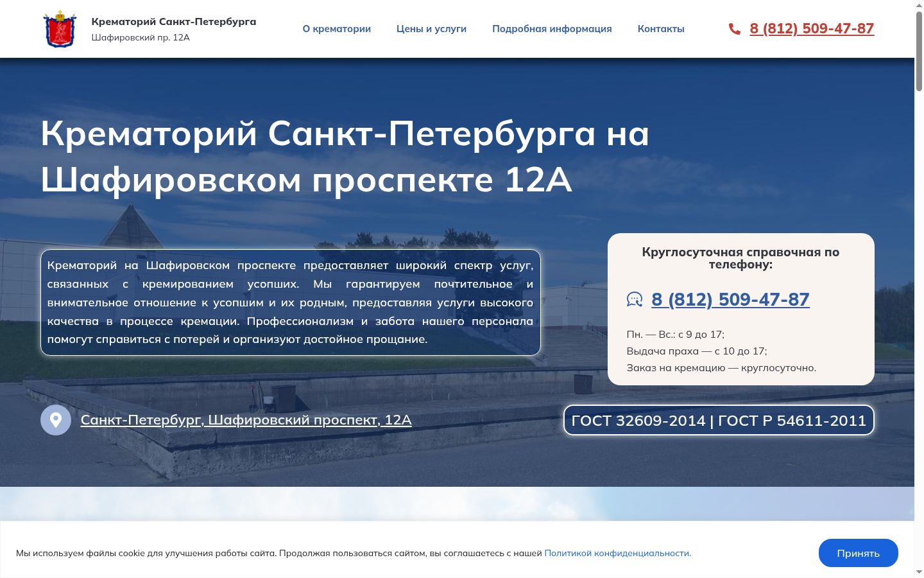Click the crematorium coat of arms logo

coord(60,29)
